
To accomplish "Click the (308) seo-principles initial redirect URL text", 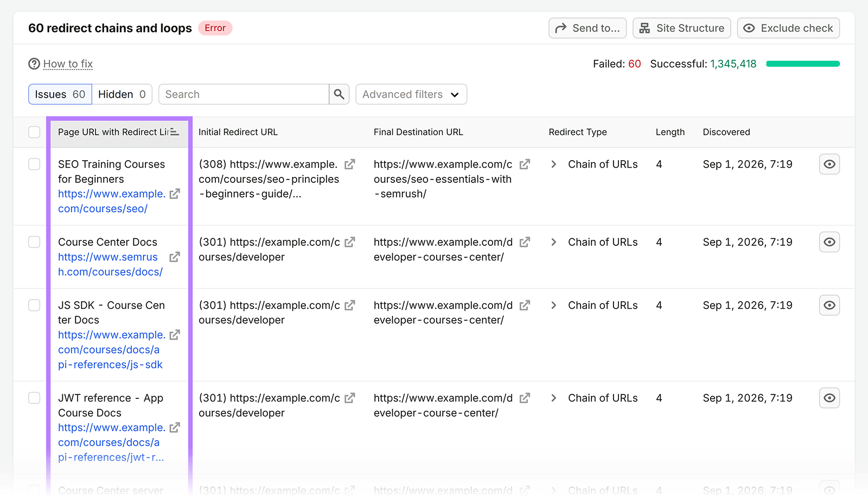I will (x=269, y=179).
